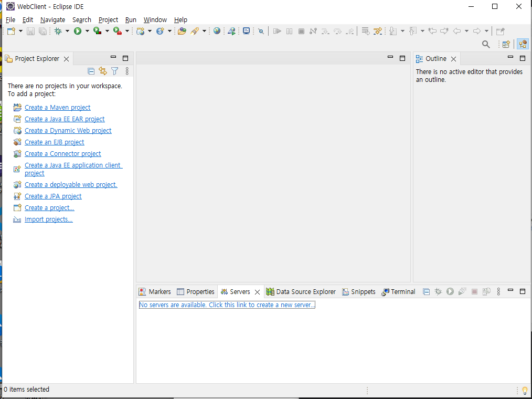Image resolution: width=532 pixels, height=399 pixels.
Task: Switch to the Markers tab
Action: pos(155,292)
